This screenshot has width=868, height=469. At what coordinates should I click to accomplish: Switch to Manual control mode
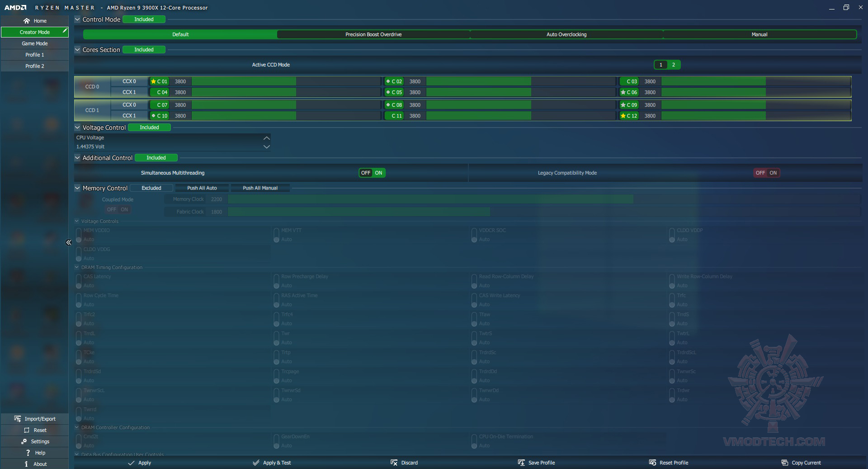click(759, 34)
